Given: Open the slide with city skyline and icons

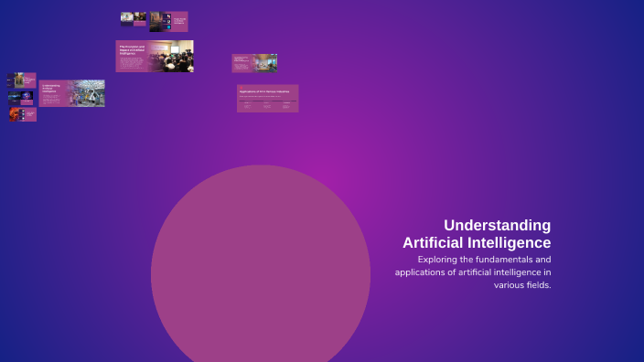Looking at the screenshot, I should (169, 22).
